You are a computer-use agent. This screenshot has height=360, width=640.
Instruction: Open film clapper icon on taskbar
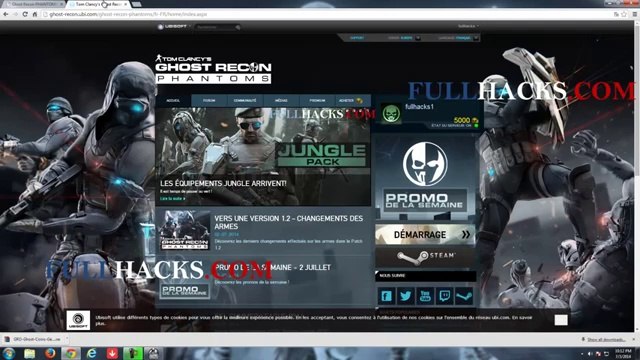point(153,353)
